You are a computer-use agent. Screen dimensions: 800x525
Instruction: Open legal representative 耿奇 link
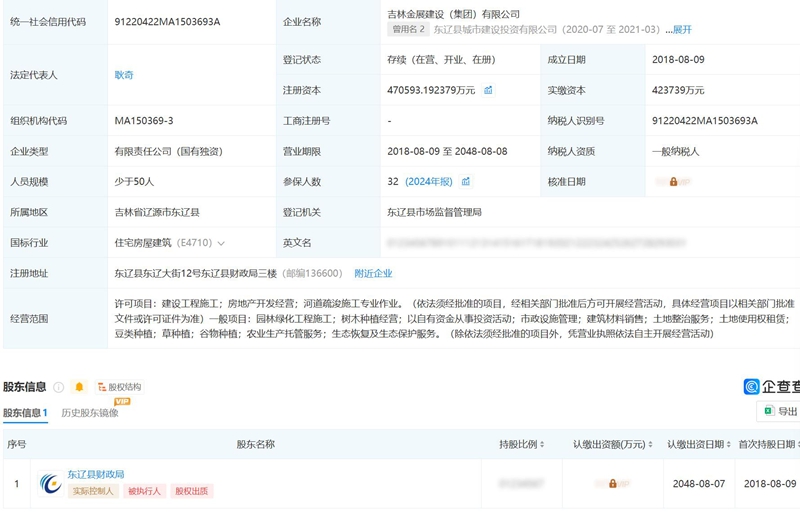pyautogui.click(x=124, y=75)
